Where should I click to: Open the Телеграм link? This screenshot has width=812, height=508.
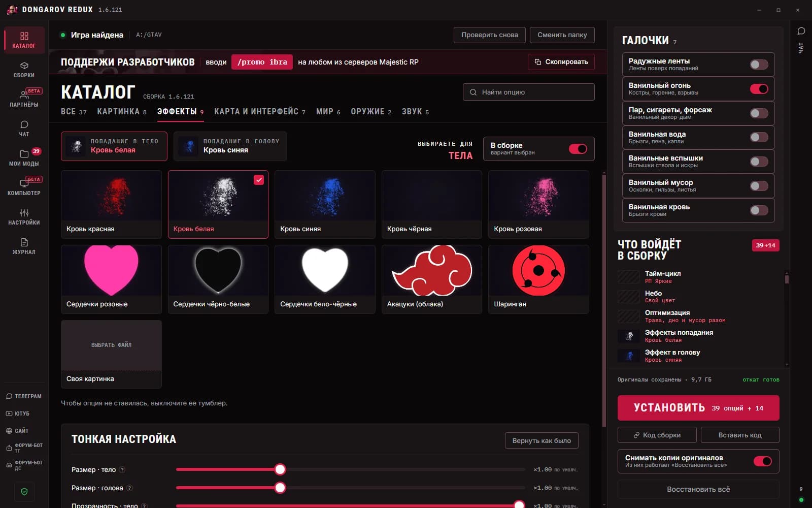click(x=24, y=396)
